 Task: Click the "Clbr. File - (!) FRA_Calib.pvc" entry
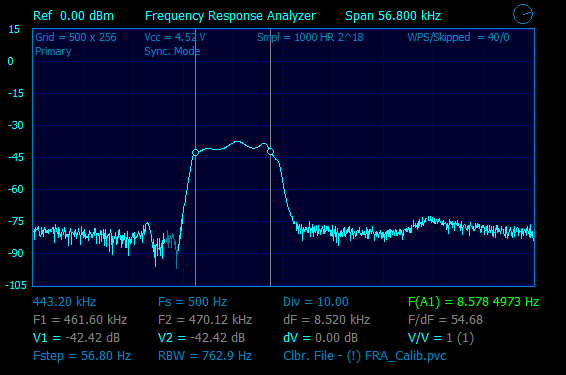[x=365, y=356]
